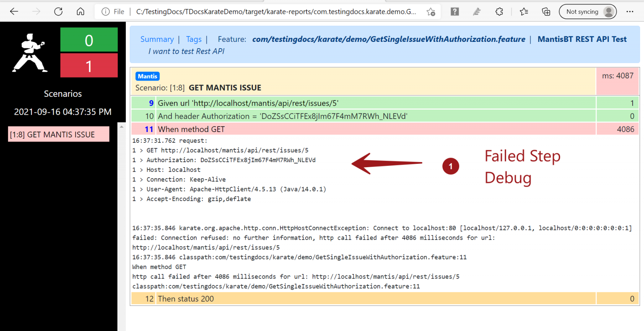The height and width of the screenshot is (331, 644).
Task: Click the question mark extension icon
Action: (454, 11)
